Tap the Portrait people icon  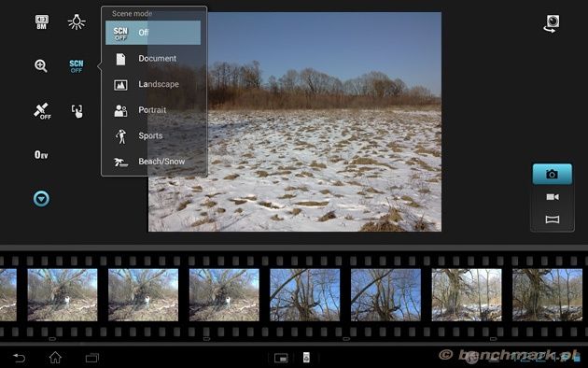pos(120,110)
